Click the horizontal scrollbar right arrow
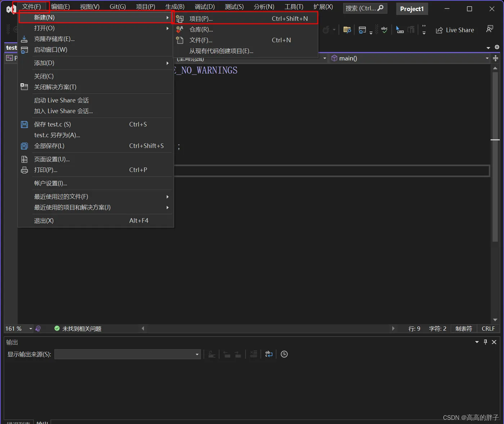 (x=393, y=328)
